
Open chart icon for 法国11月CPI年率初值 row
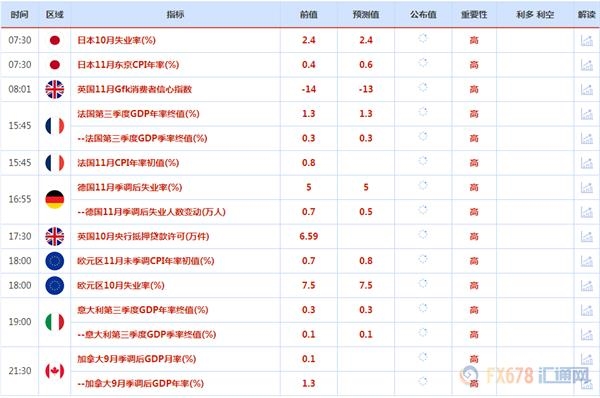pyautogui.click(x=587, y=163)
